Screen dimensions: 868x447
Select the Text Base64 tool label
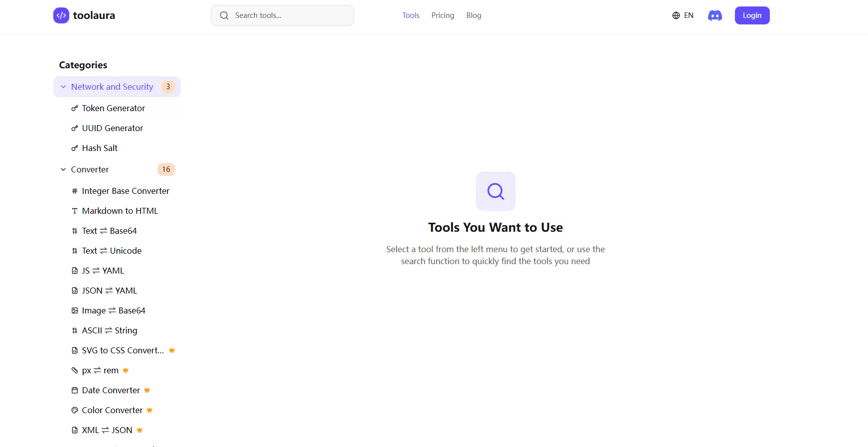click(110, 231)
